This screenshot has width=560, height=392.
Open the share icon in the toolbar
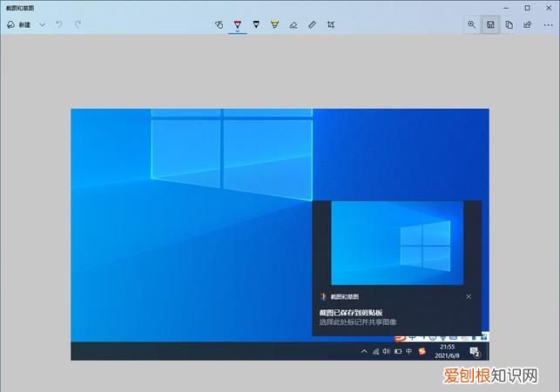528,24
